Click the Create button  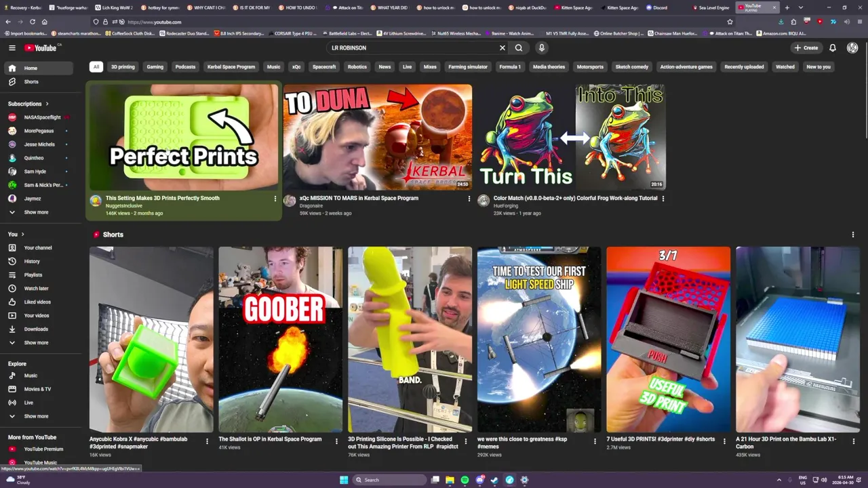tap(806, 47)
